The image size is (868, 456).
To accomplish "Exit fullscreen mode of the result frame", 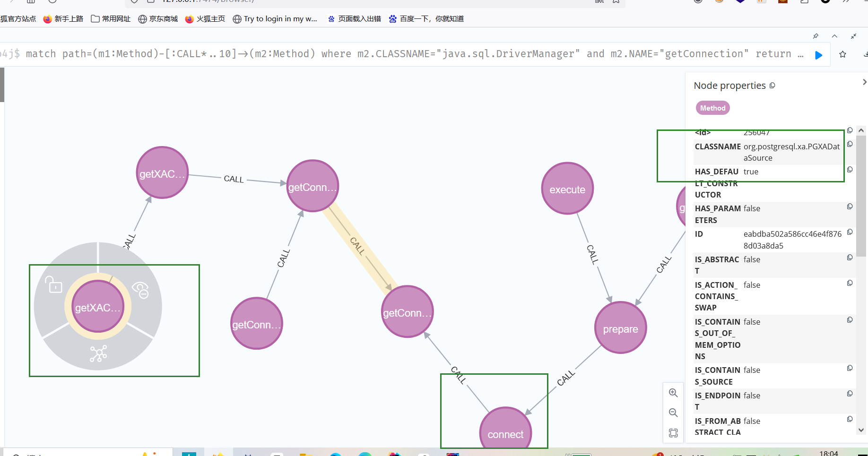I will coord(854,36).
